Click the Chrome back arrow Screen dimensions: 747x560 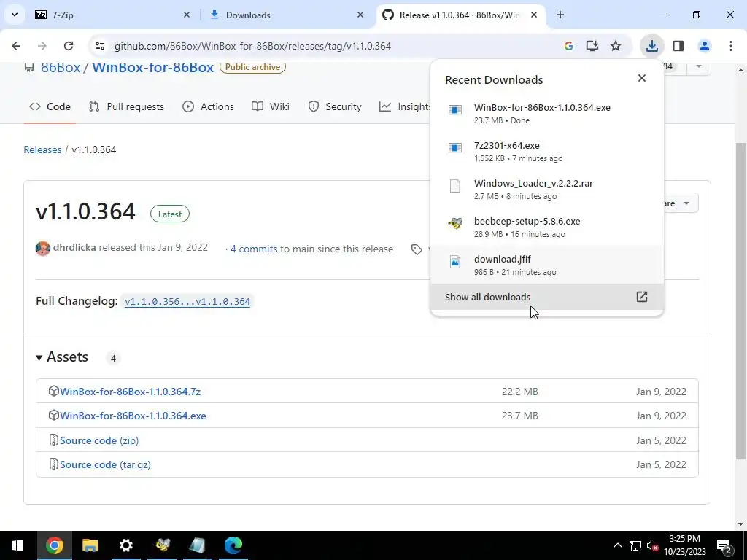pos(16,46)
